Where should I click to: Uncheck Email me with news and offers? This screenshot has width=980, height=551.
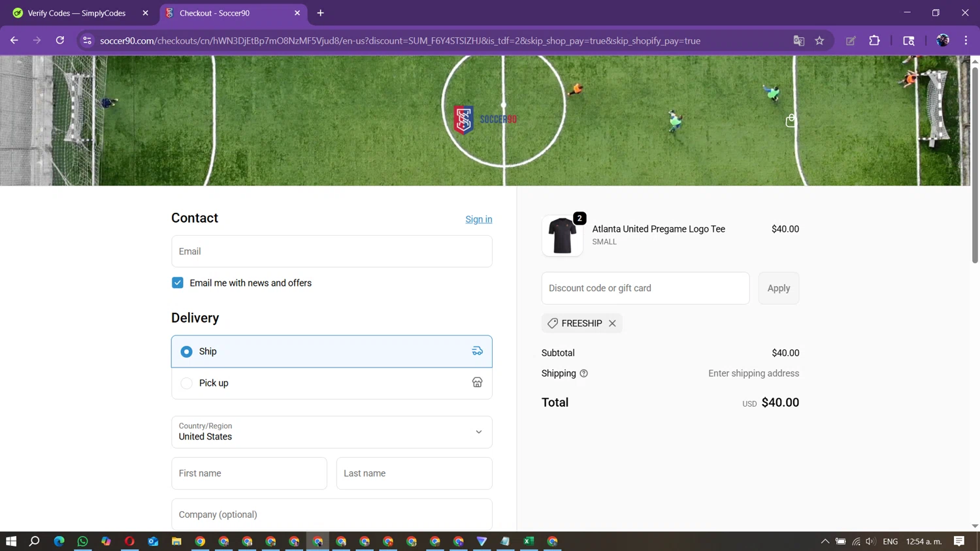click(178, 283)
